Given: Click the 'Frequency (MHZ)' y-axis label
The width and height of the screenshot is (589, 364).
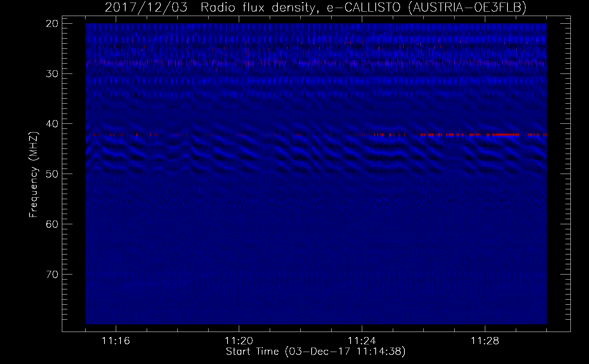Looking at the screenshot, I should point(33,175).
